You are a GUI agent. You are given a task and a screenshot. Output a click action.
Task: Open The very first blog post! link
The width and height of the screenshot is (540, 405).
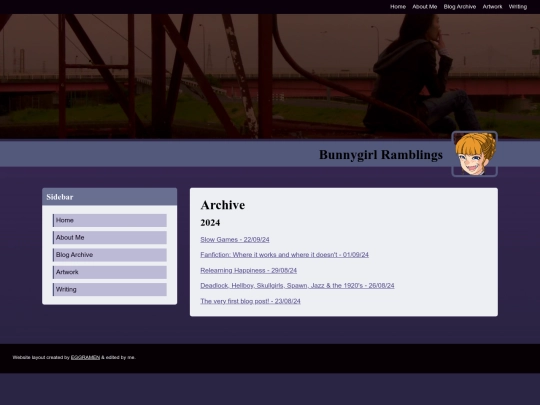pos(250,301)
